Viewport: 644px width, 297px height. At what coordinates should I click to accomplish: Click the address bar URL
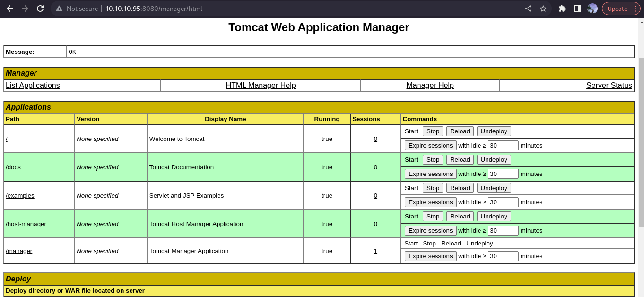154,9
